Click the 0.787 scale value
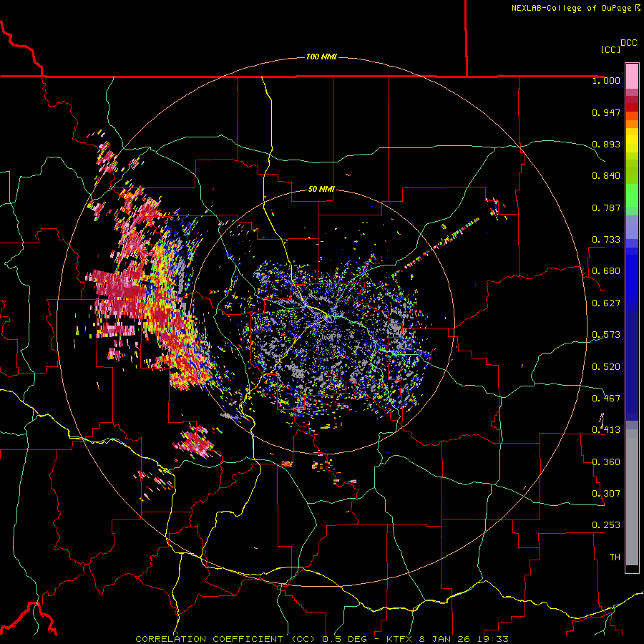644x644 pixels. (606, 208)
